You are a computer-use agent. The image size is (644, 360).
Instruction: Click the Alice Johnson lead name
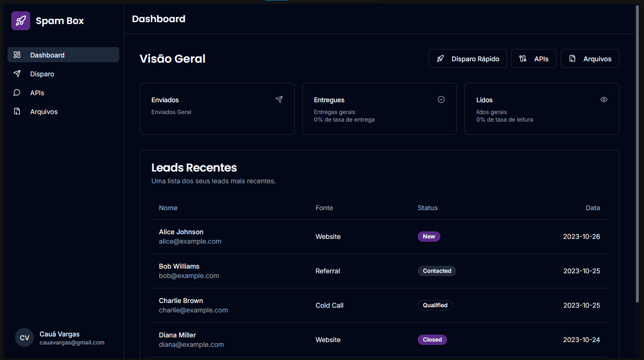point(181,232)
